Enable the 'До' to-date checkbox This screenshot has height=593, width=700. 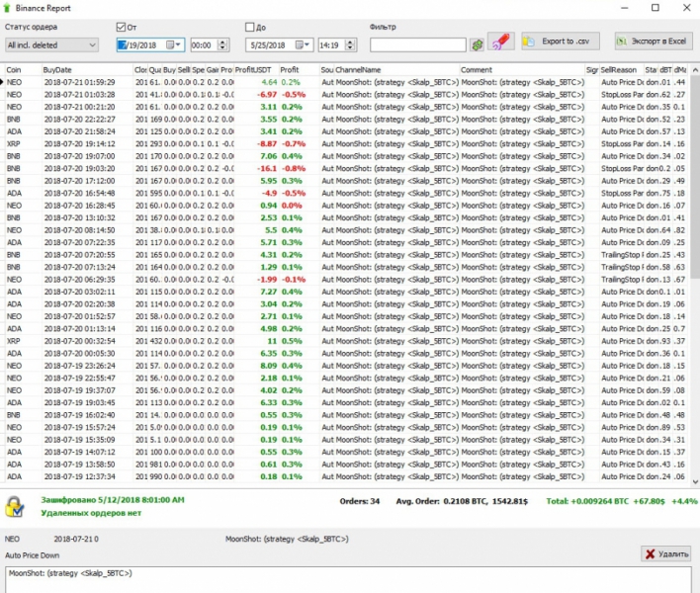pos(249,28)
